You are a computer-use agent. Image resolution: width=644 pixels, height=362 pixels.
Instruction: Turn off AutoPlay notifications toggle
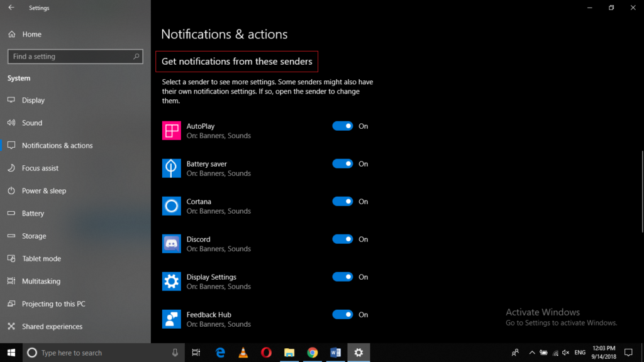343,126
